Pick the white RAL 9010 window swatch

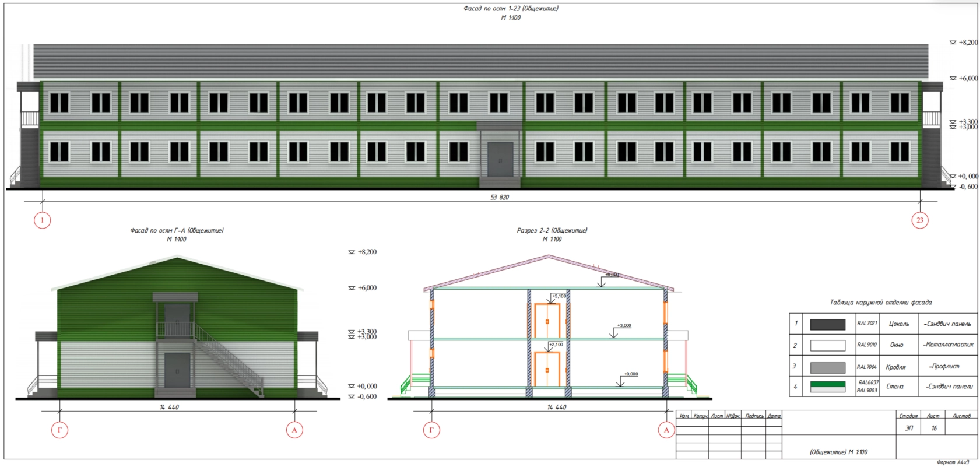pos(827,346)
